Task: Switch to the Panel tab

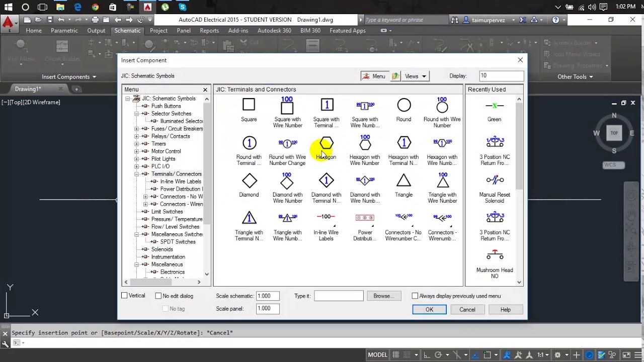Action: tap(184, 31)
